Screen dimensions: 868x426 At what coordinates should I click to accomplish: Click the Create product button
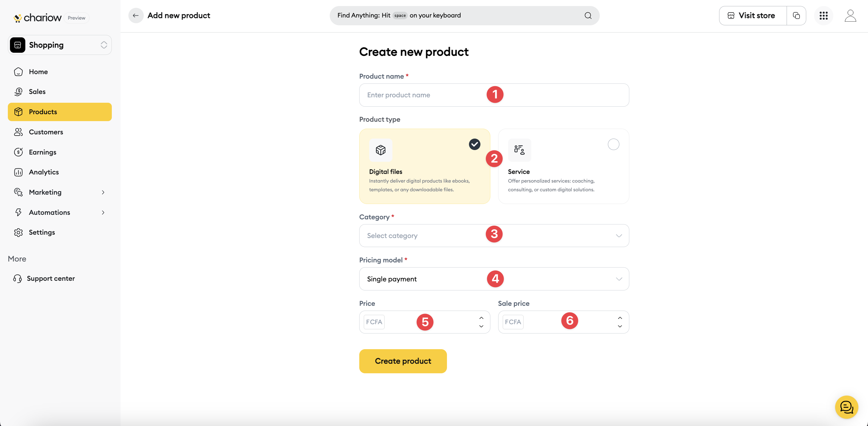403,361
